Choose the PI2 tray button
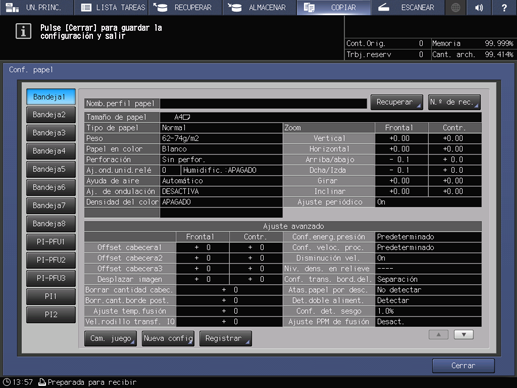 click(51, 315)
